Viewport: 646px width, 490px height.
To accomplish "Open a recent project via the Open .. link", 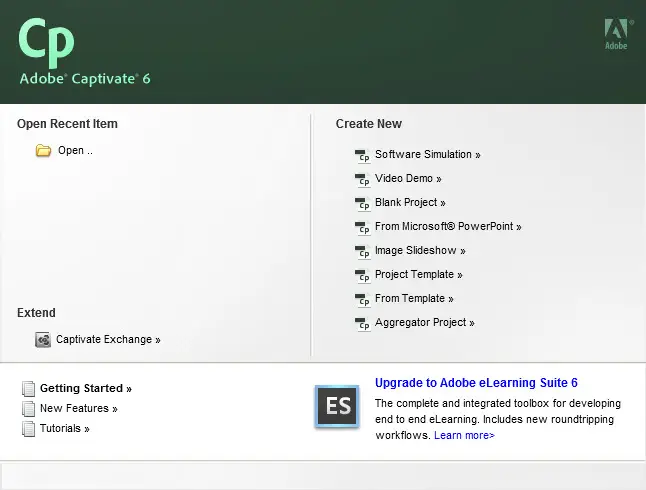I will [x=75, y=150].
